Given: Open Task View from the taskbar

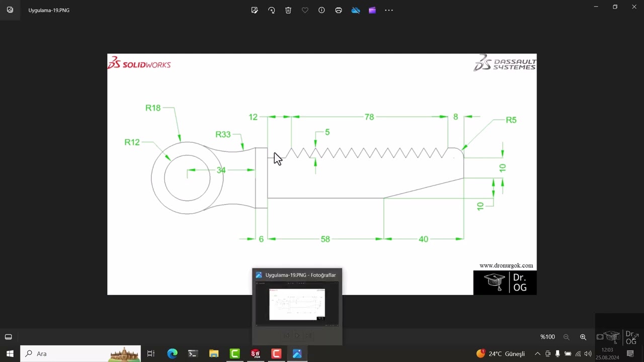Looking at the screenshot, I should (150, 354).
